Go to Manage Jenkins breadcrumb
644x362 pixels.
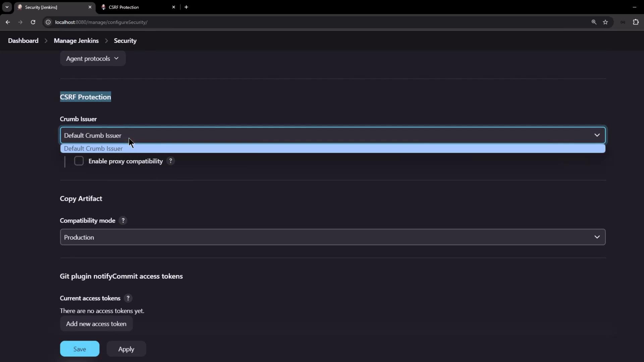(x=76, y=41)
